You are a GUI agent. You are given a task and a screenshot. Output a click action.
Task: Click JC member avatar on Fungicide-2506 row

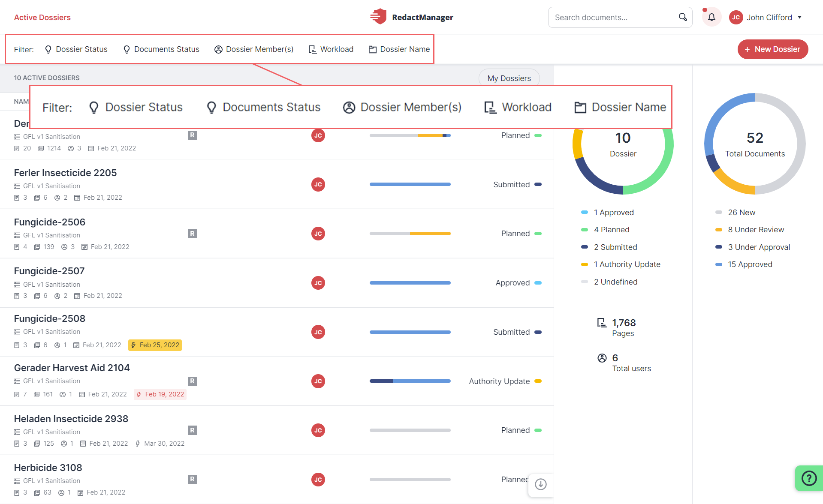click(318, 234)
